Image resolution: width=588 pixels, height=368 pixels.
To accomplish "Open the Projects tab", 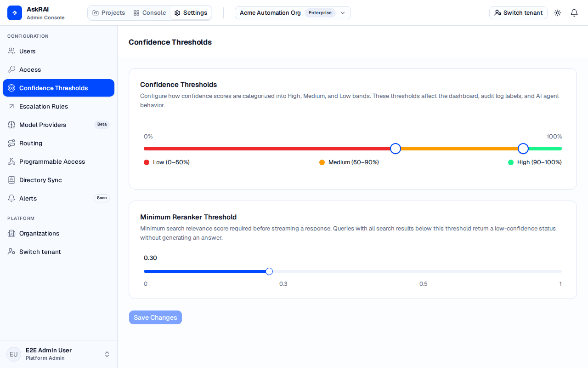I will [109, 13].
